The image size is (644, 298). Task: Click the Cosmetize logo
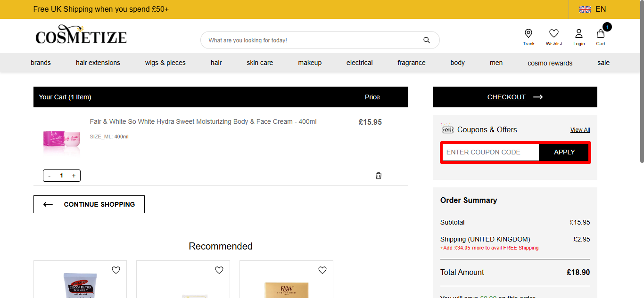(x=81, y=35)
